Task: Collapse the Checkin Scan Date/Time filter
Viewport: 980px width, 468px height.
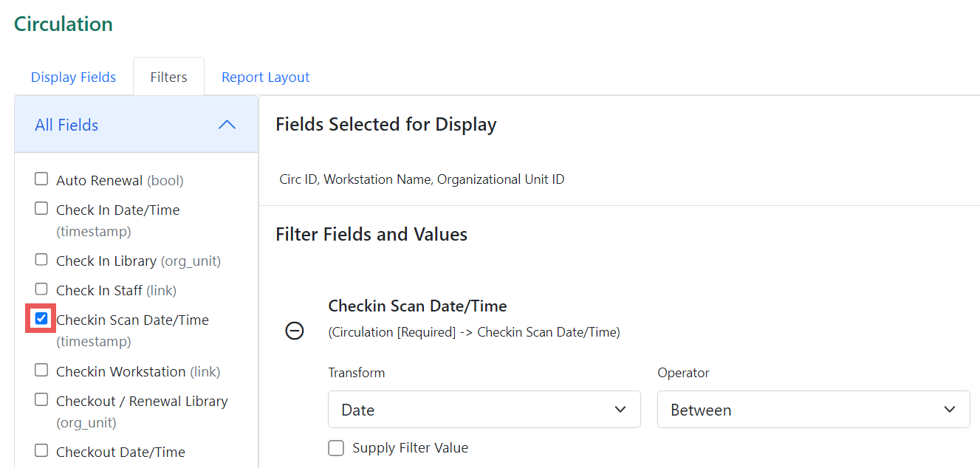Action: pos(295,331)
